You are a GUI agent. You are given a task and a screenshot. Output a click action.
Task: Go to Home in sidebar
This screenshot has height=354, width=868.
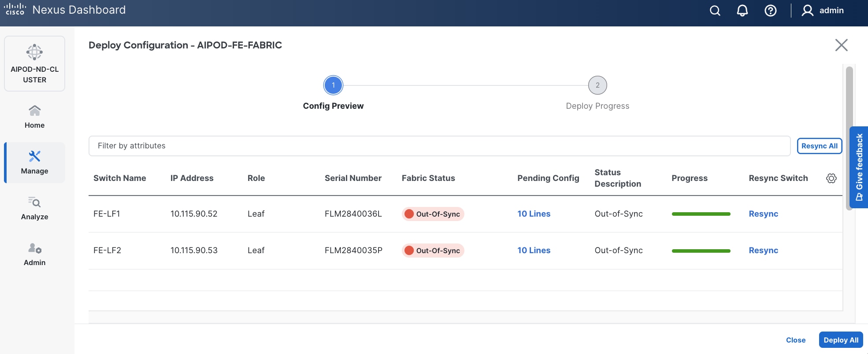35,117
